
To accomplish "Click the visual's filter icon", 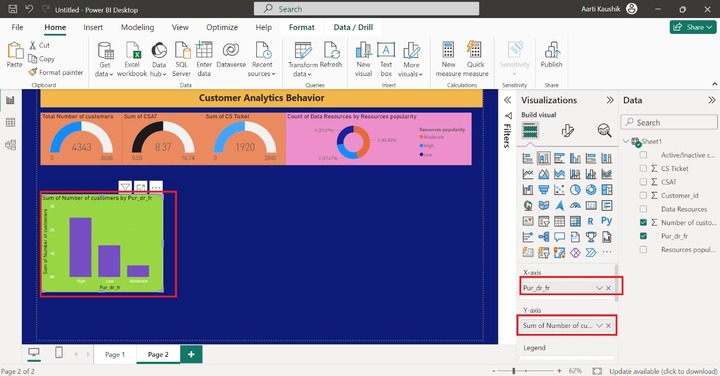I will click(x=125, y=187).
